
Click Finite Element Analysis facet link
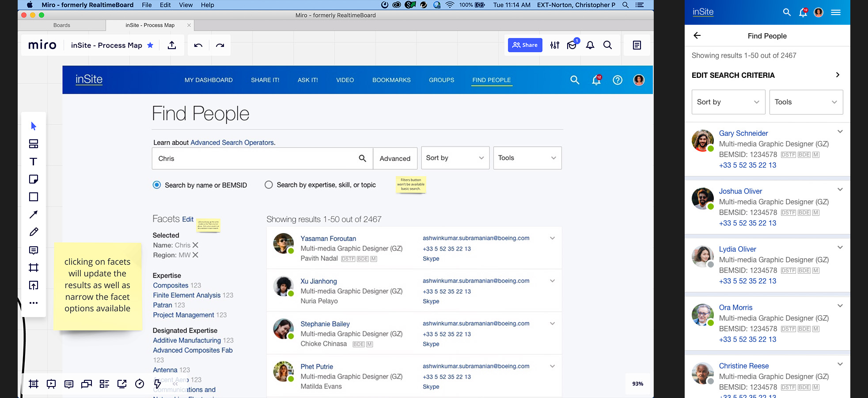(187, 295)
